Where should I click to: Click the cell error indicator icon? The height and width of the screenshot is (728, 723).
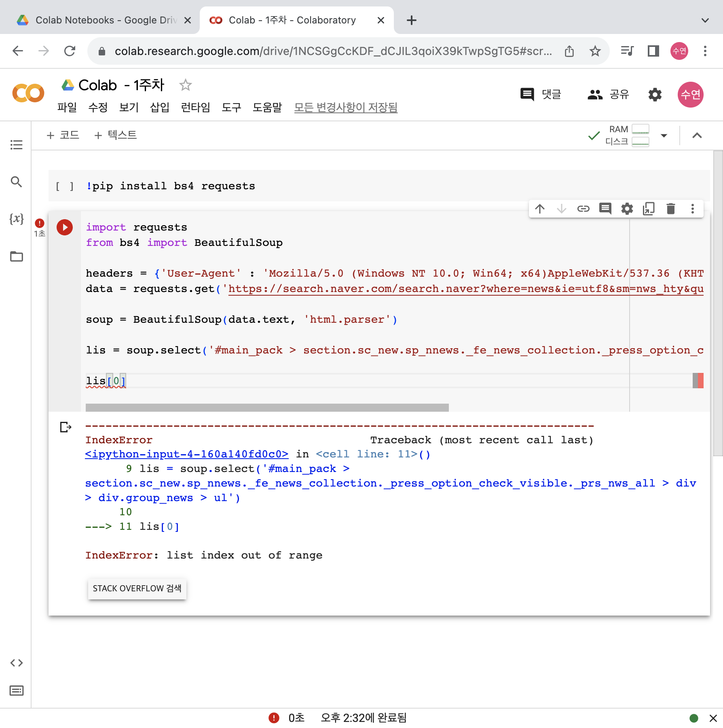tap(40, 223)
